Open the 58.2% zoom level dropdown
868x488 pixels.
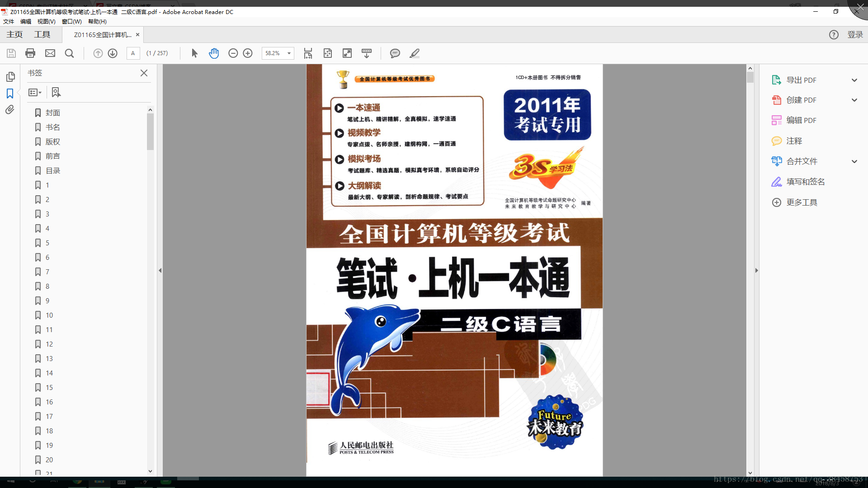(x=289, y=53)
